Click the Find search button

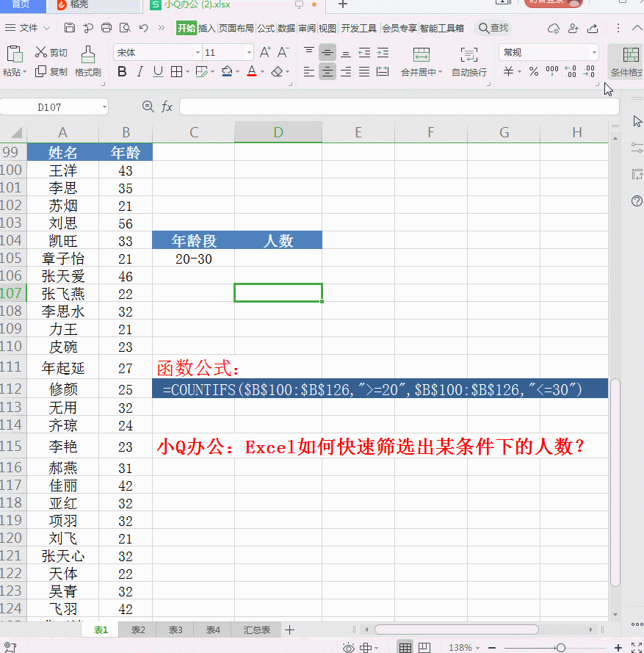[x=493, y=28]
